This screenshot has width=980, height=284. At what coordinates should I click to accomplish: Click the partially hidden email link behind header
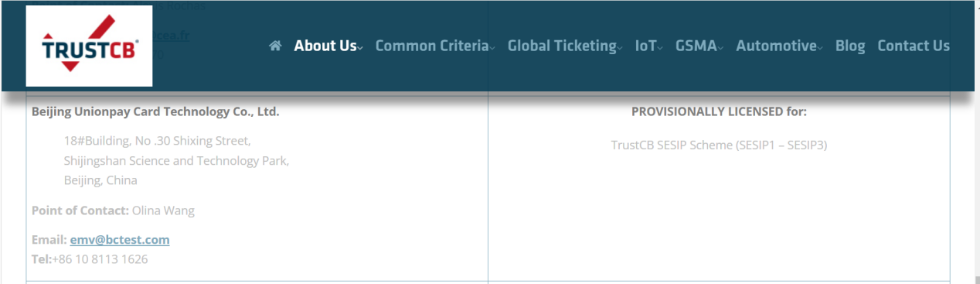point(171,35)
